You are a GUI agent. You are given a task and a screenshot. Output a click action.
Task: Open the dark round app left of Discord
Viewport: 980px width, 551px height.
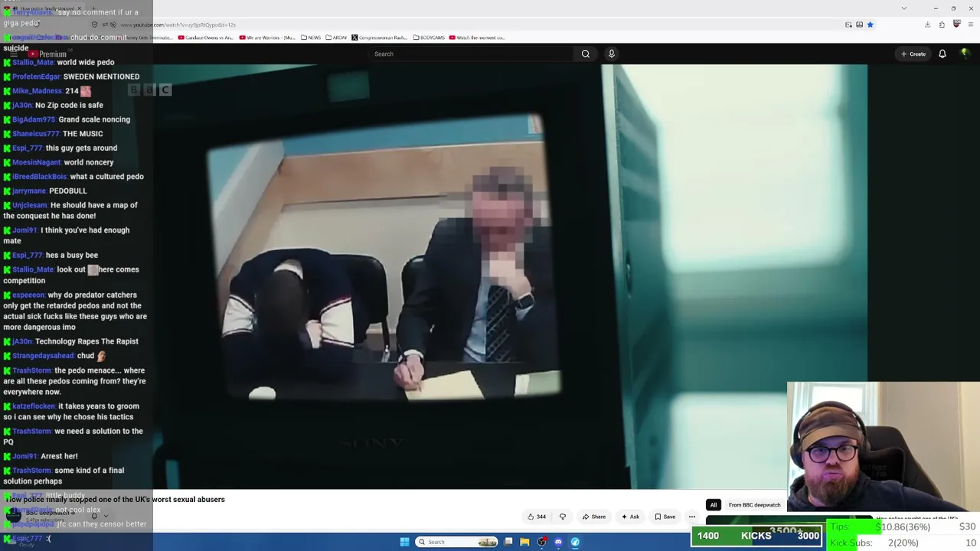(541, 542)
